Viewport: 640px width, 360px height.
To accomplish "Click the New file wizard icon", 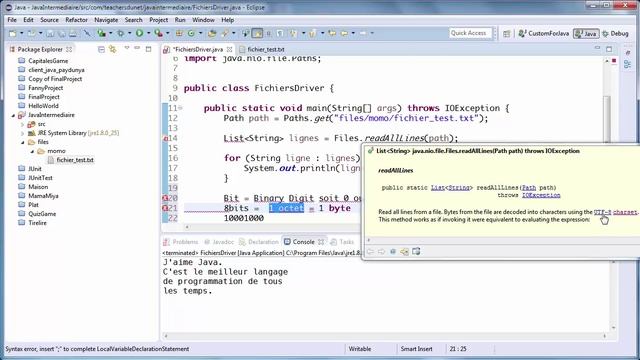I will 13,33.
